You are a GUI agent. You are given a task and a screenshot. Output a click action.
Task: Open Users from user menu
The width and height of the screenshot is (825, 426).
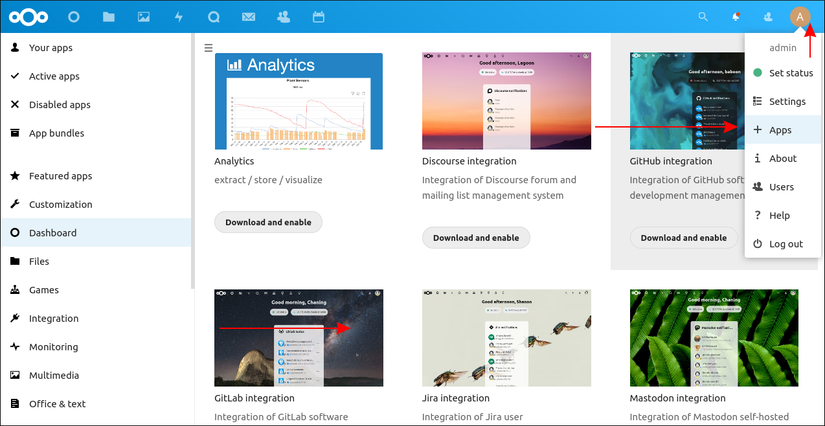click(783, 187)
